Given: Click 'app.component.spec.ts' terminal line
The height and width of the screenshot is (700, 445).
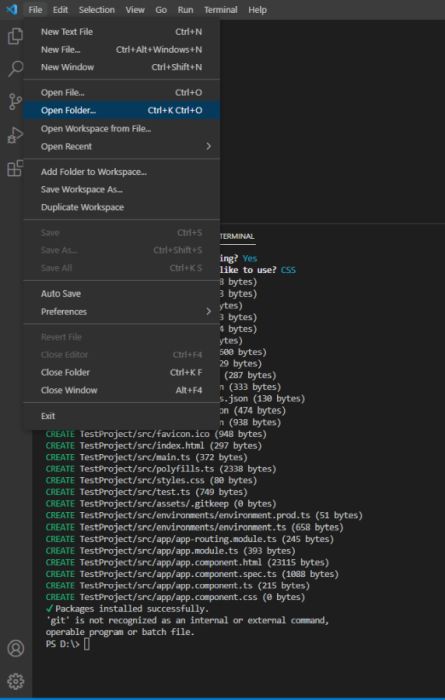Looking at the screenshot, I should pyautogui.click(x=192, y=574).
